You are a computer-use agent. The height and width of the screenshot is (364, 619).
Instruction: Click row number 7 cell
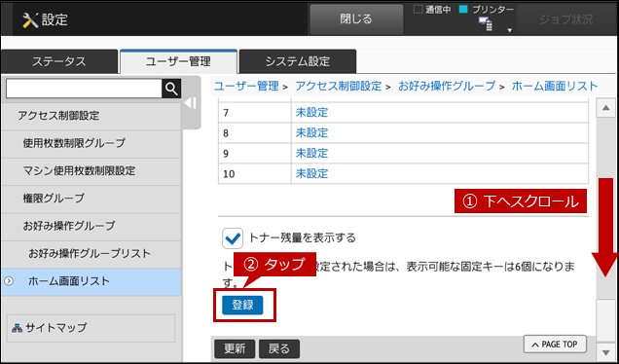tap(255, 113)
